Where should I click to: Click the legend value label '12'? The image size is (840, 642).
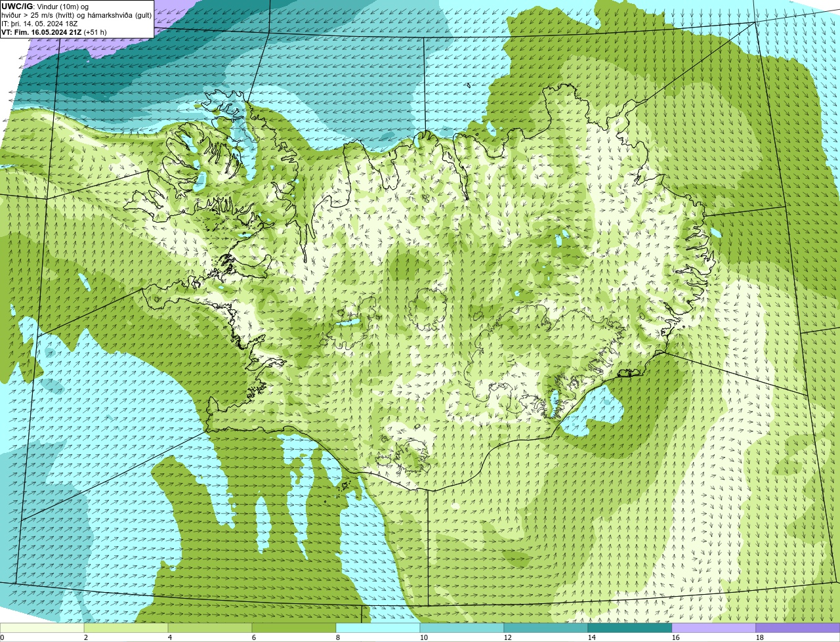click(508, 637)
